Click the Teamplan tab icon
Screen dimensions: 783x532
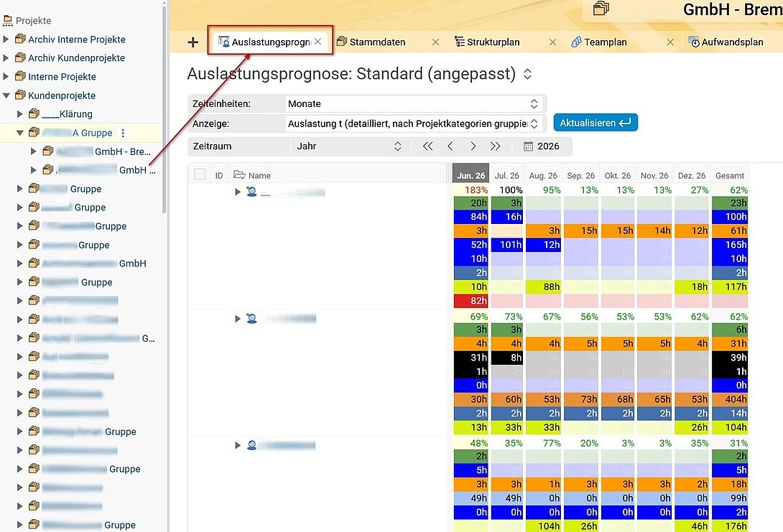(576, 42)
